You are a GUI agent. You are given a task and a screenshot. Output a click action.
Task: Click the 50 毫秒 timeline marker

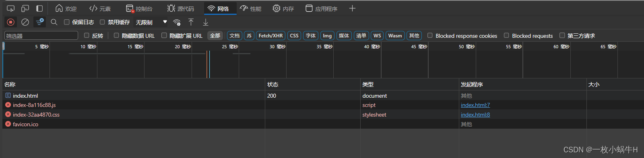(x=467, y=47)
